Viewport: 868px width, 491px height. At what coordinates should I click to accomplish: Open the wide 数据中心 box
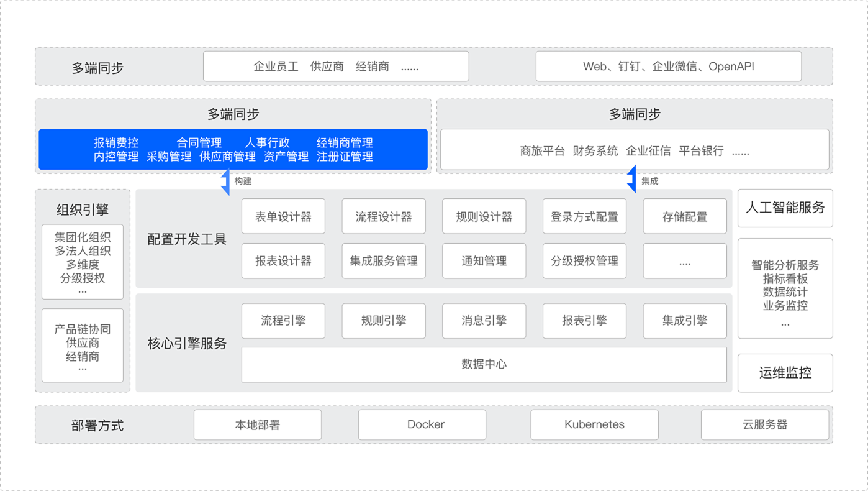point(484,364)
